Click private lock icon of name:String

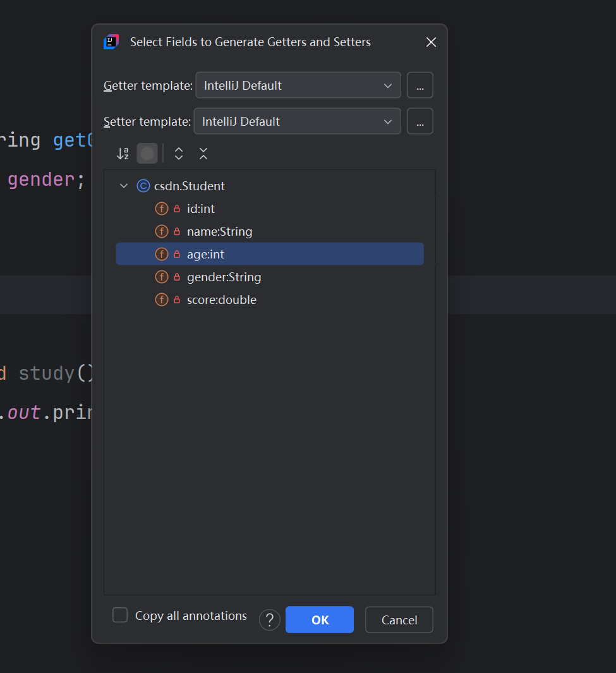pyautogui.click(x=177, y=231)
